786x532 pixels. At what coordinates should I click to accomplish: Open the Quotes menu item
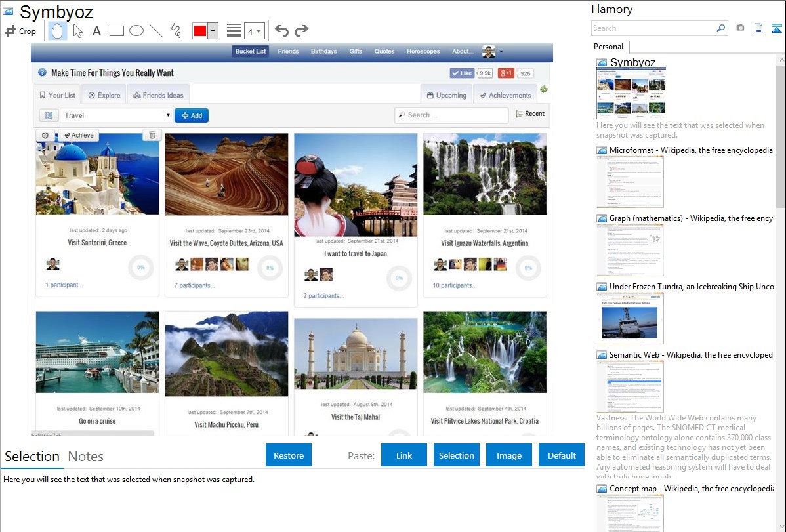(x=384, y=51)
